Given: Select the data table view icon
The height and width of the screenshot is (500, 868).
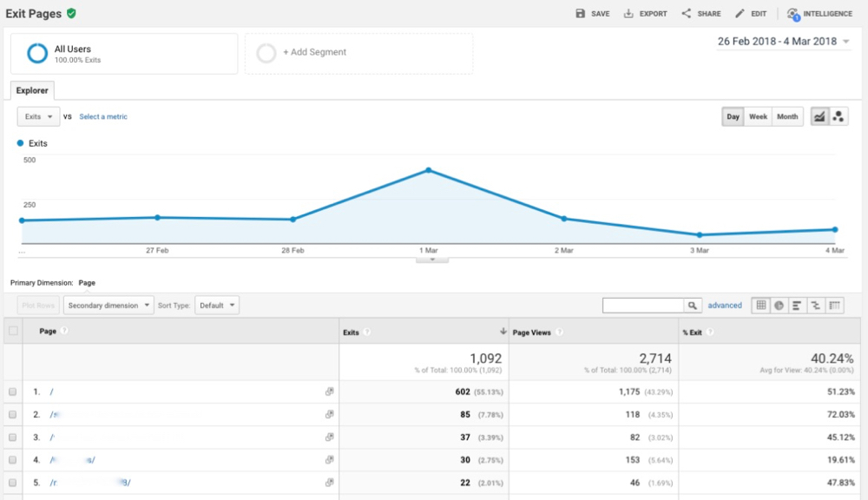Looking at the screenshot, I should pyautogui.click(x=761, y=306).
